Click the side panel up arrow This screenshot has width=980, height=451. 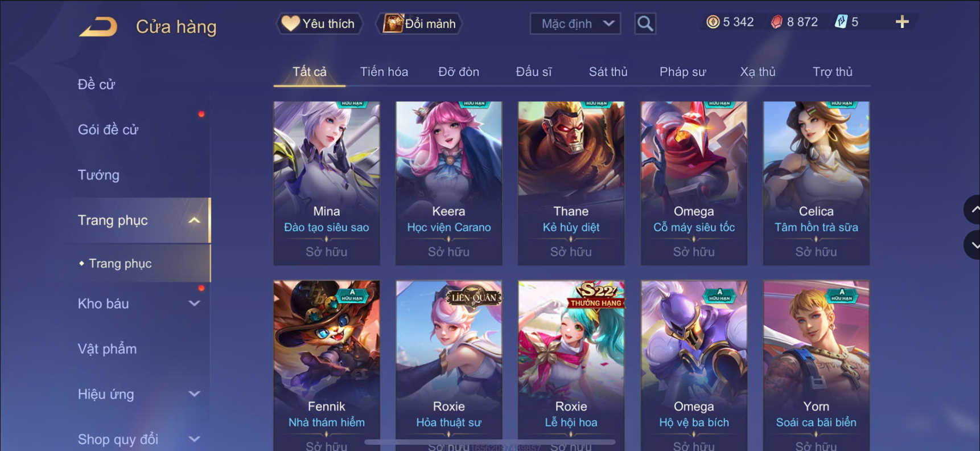pos(972,210)
